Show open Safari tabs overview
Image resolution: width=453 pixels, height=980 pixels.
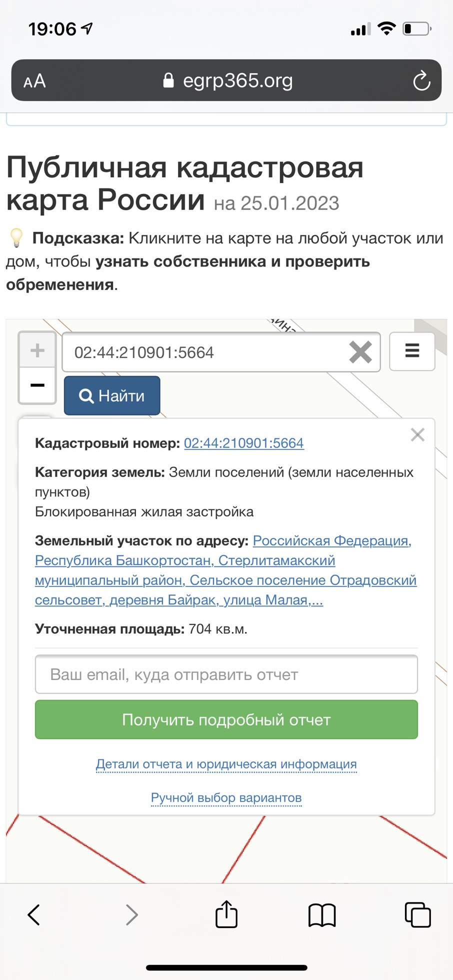(x=417, y=915)
